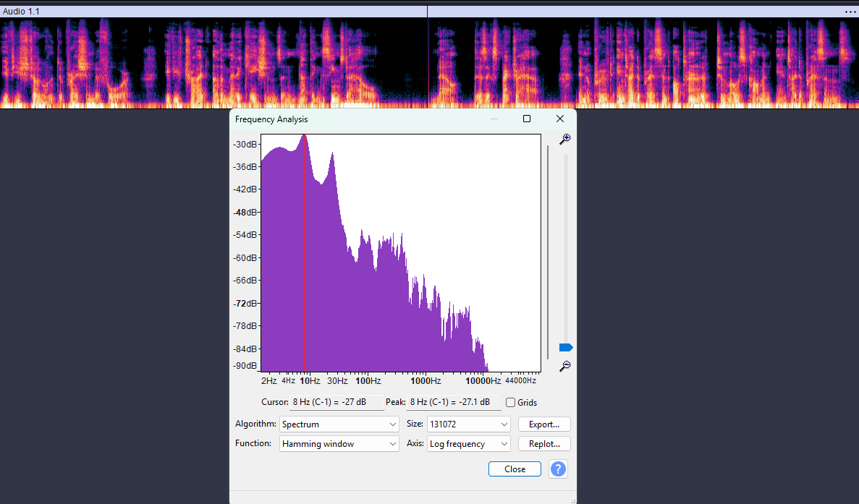Open the Audio 1.1 track options menu

(850, 12)
